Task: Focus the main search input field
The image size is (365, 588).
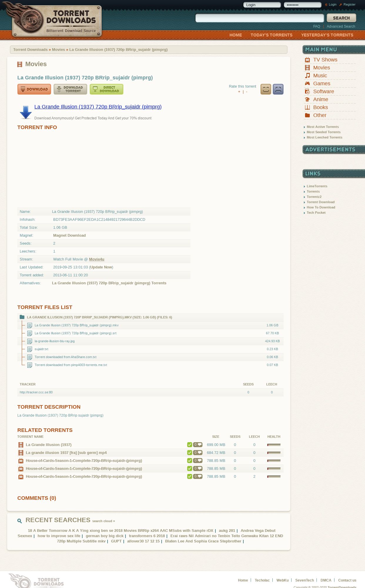Action: [259, 18]
